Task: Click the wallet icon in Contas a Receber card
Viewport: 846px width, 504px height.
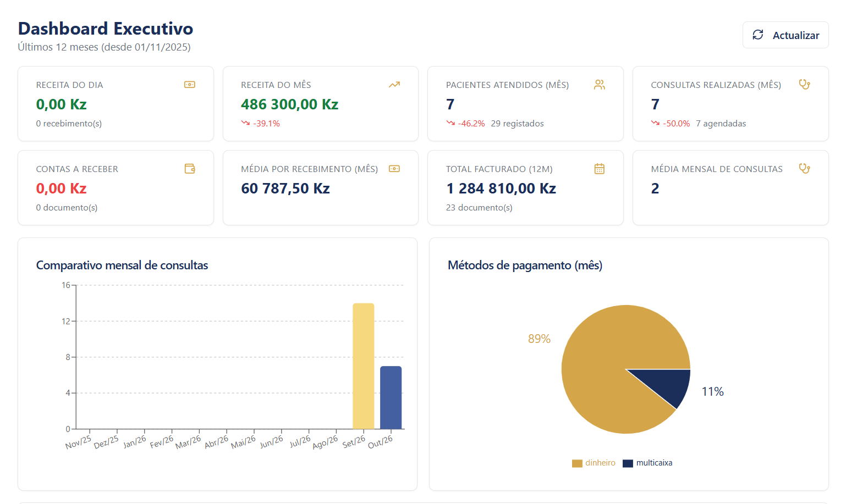Action: click(190, 169)
